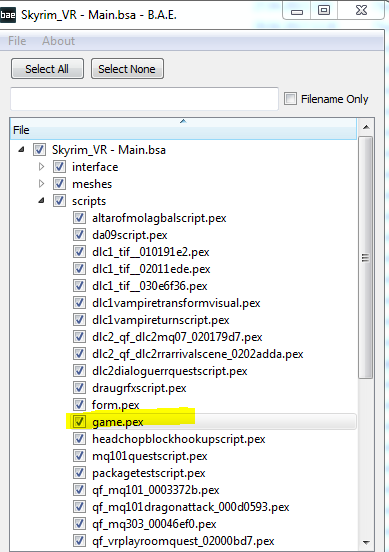Select dlc2_qf_dlc2rrarrivalscene_0202adda.pex file name
389x552 pixels.
(x=197, y=354)
